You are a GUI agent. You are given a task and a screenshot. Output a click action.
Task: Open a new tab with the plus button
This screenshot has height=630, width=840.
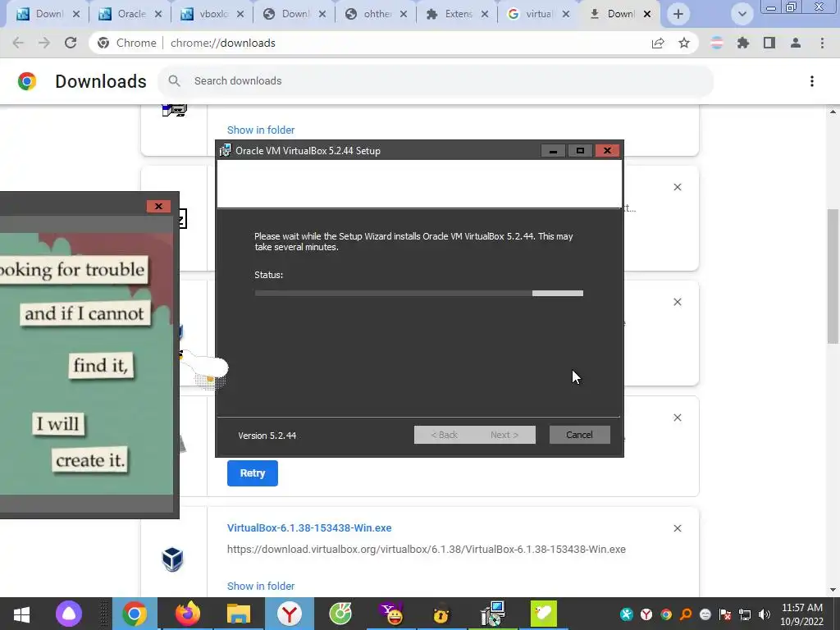pyautogui.click(x=678, y=14)
